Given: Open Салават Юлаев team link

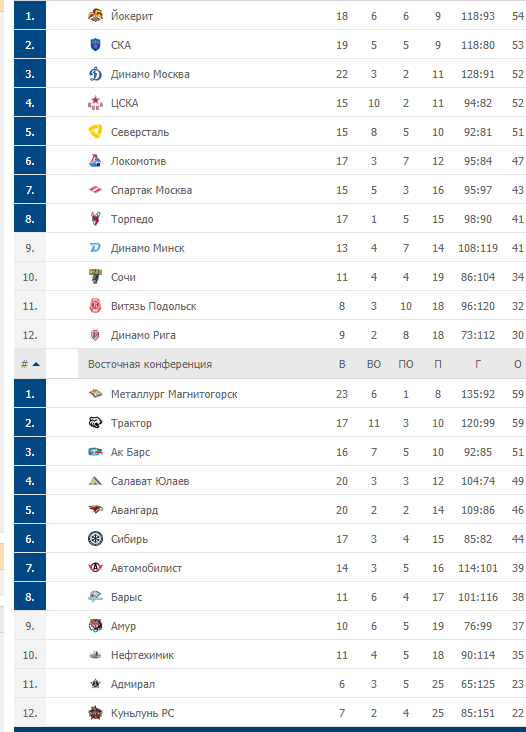Looking at the screenshot, I should point(150,481).
